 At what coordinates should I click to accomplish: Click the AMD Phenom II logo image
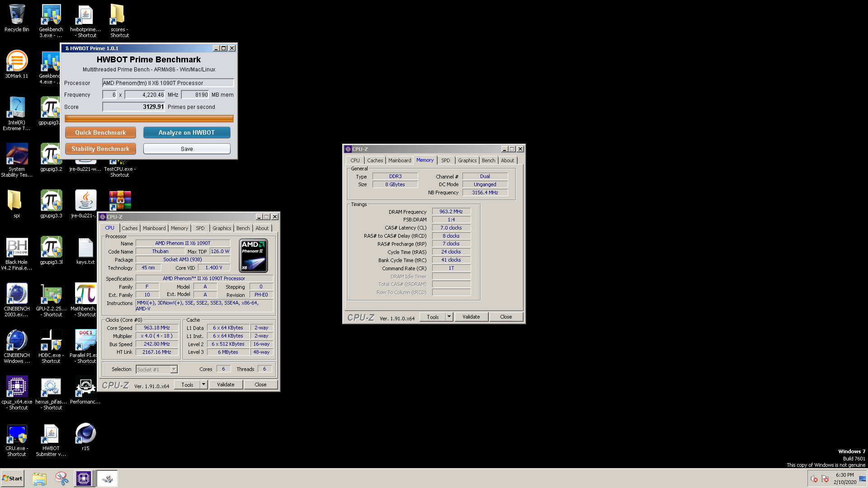pos(253,256)
